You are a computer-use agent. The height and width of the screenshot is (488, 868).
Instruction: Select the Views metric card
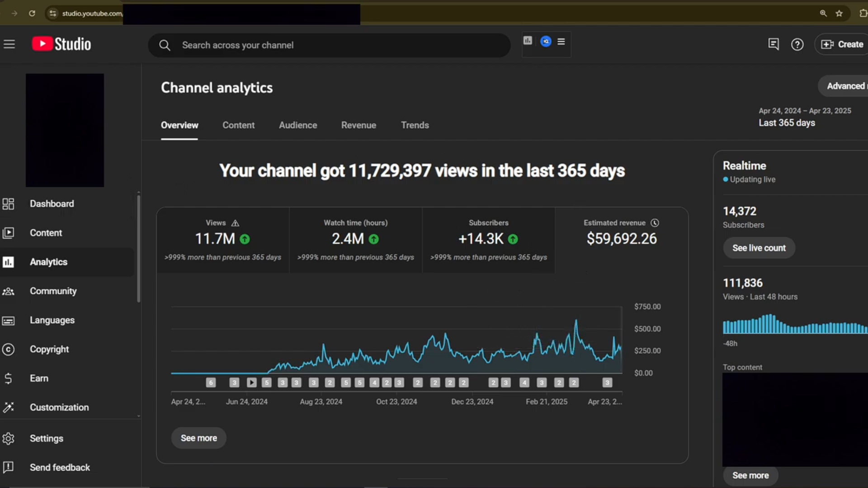(x=222, y=240)
